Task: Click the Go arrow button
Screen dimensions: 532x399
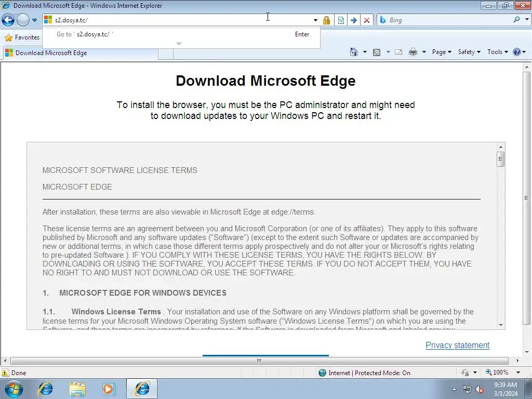Action: coord(353,20)
